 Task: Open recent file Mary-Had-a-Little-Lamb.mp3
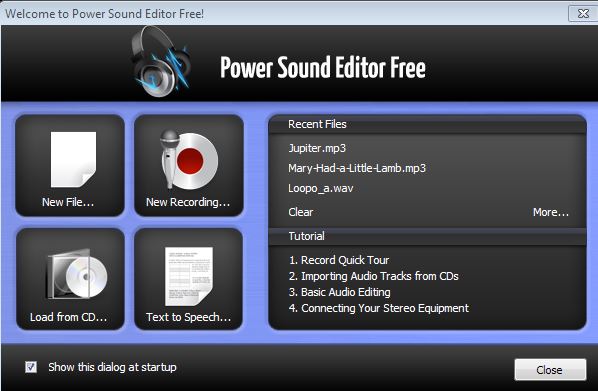tap(357, 168)
